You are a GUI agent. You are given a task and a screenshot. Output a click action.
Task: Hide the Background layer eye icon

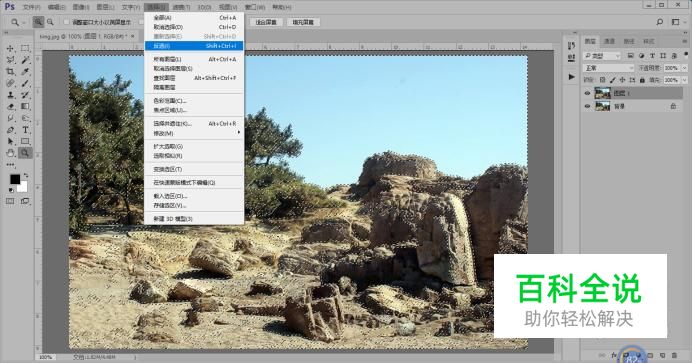pos(587,106)
